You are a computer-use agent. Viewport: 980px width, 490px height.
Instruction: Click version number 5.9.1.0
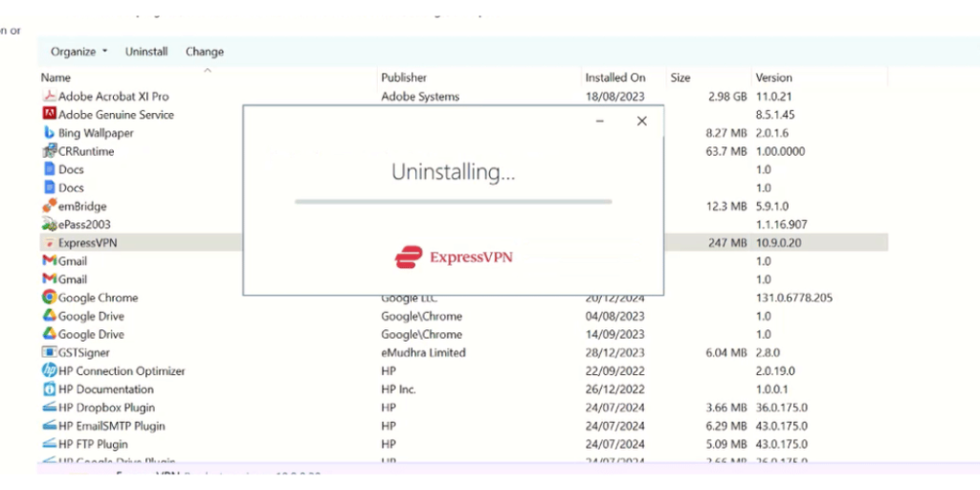772,207
